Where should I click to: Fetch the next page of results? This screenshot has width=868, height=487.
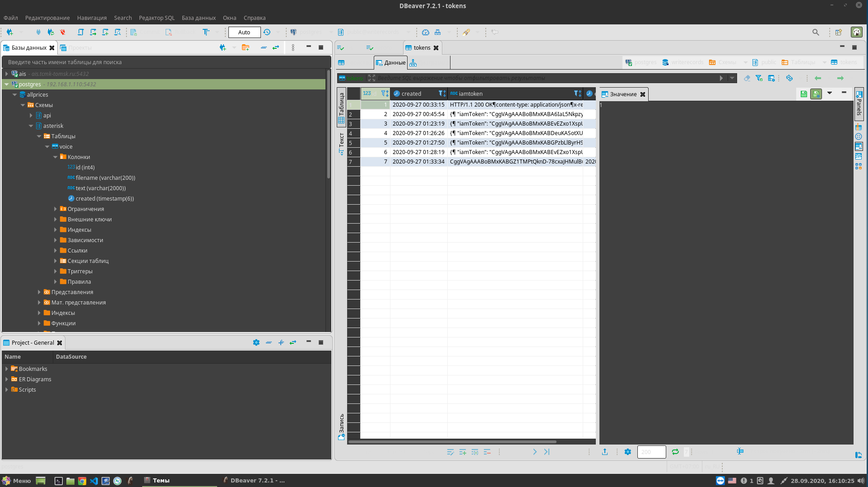pos(535,452)
